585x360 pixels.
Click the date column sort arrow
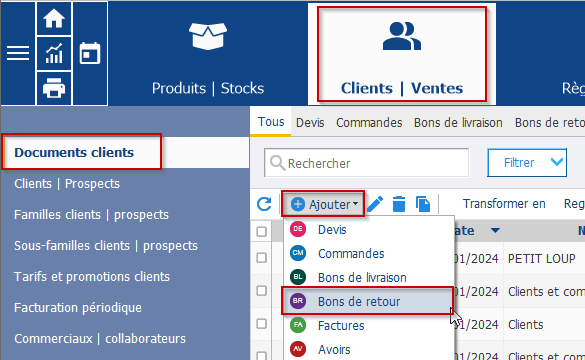coord(495,231)
